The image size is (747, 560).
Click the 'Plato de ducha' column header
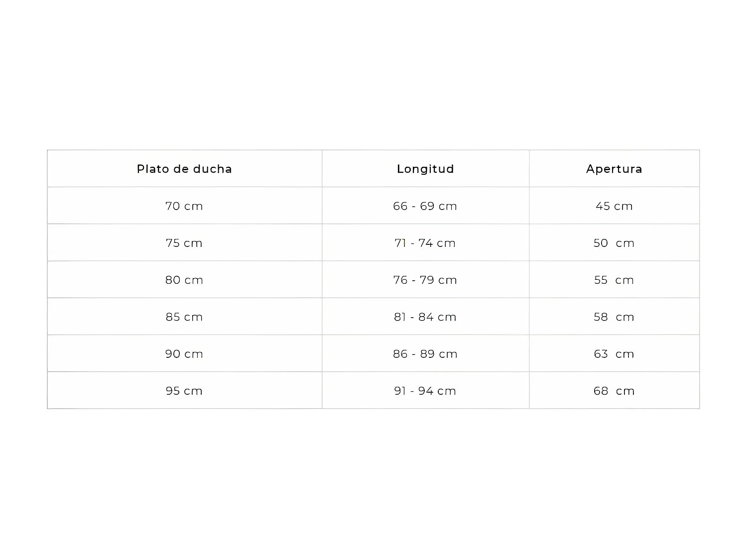184,169
